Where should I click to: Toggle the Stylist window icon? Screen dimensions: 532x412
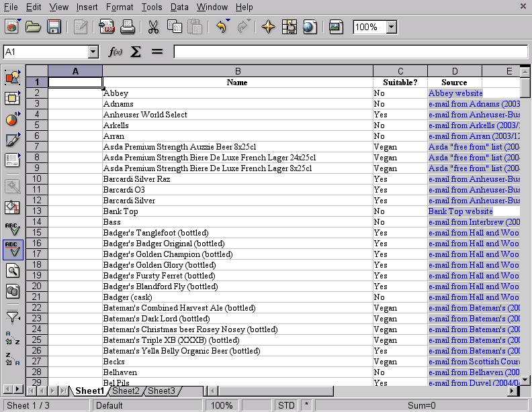[289, 27]
